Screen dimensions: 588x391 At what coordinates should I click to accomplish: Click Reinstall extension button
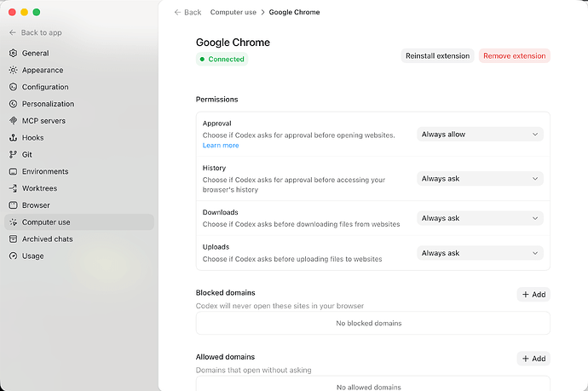438,56
